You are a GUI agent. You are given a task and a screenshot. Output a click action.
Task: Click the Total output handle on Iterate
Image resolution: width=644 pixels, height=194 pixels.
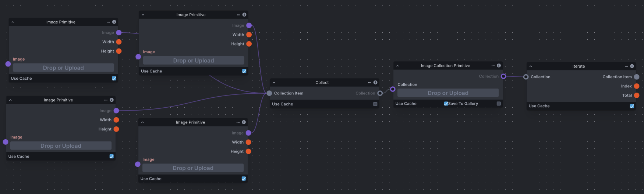click(637, 96)
